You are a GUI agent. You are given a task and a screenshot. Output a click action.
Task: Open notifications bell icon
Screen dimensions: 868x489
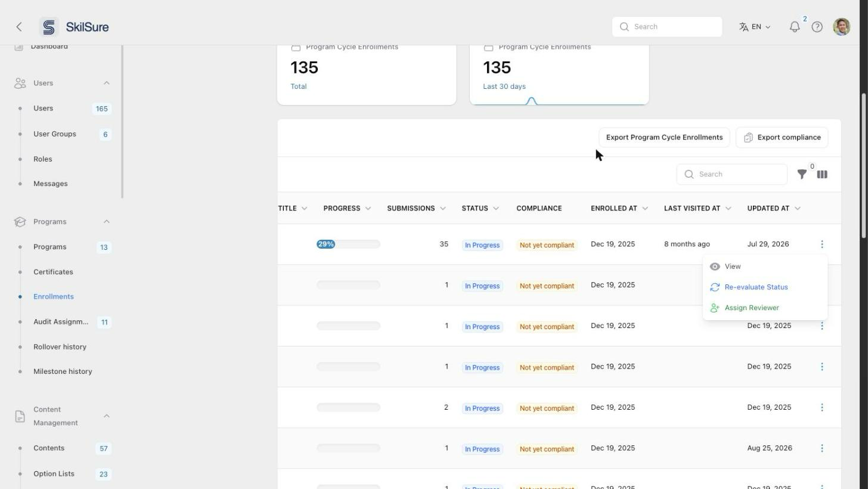[795, 27]
